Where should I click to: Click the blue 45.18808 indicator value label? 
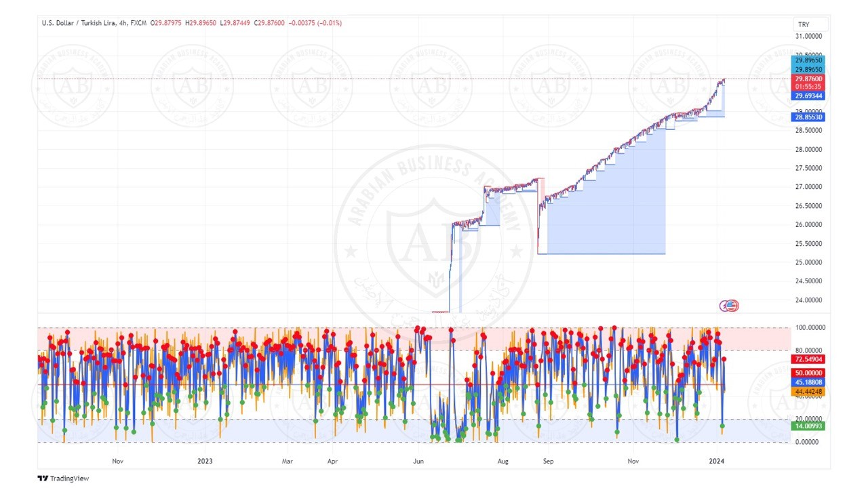coord(809,382)
